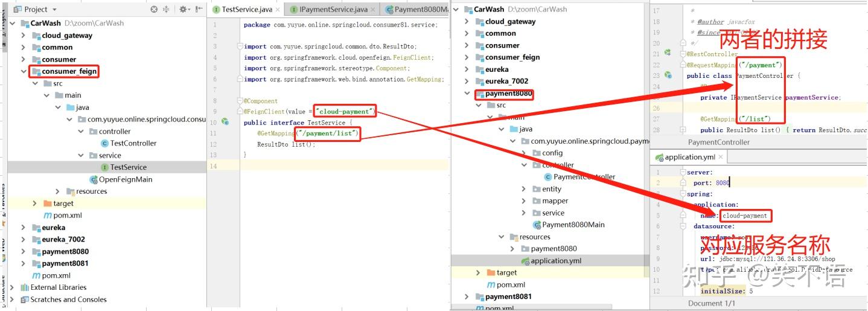Click the class gutter icon on line 23
Viewport: 868px width, 311px height.
[668, 75]
